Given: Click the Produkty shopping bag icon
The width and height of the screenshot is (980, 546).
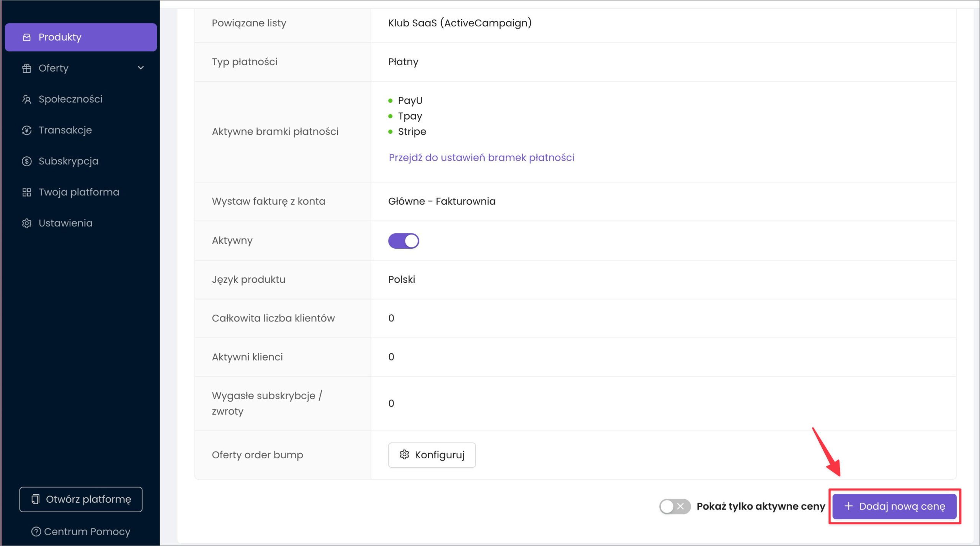Looking at the screenshot, I should click(26, 37).
